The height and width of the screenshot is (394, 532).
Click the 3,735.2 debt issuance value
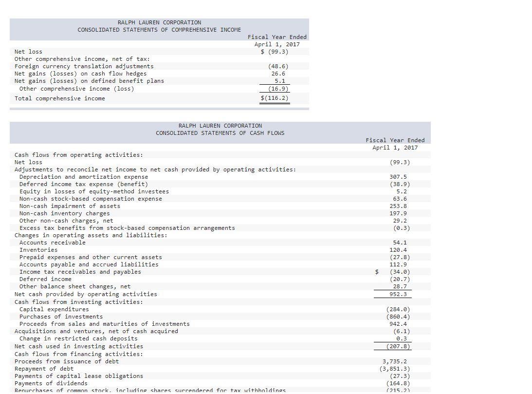(x=395, y=361)
